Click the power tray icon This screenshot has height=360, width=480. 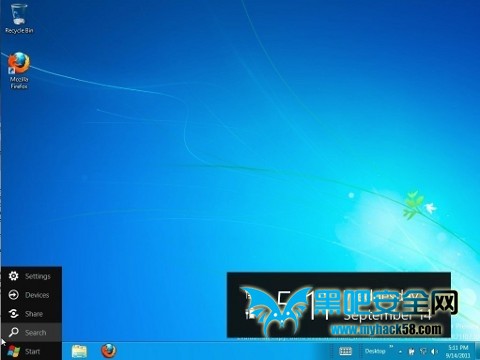point(412,351)
